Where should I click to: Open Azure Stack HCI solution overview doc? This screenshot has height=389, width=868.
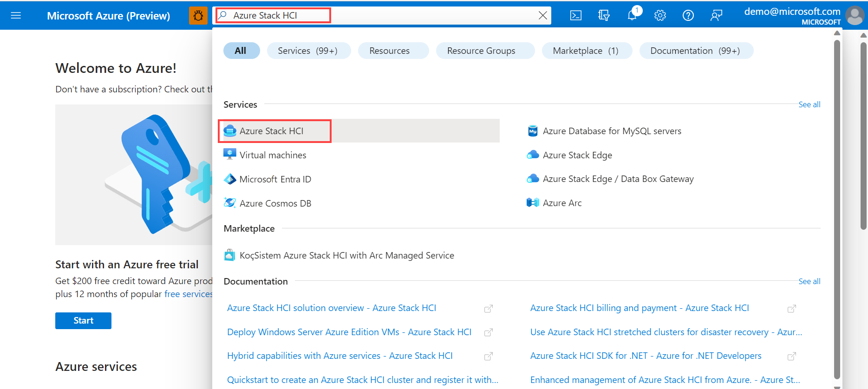332,308
